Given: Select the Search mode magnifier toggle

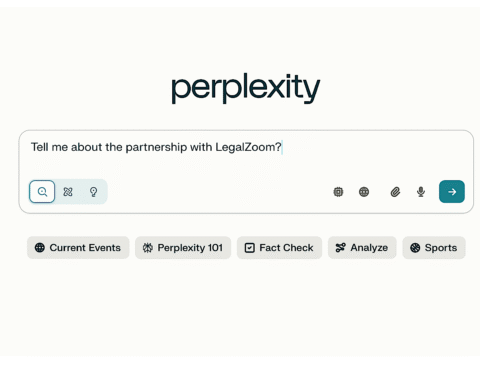Looking at the screenshot, I should (x=42, y=192).
